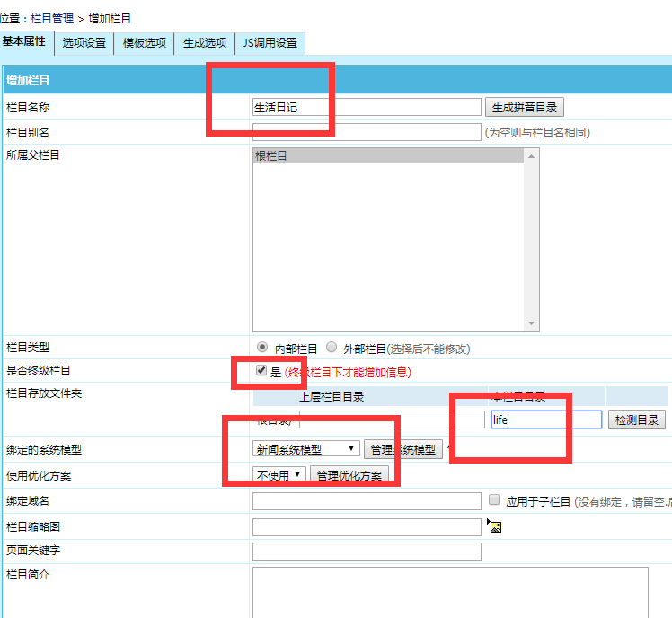Follow the 栏目管理 breadcrumb link
This screenshot has width=672, height=618.
coord(52,19)
